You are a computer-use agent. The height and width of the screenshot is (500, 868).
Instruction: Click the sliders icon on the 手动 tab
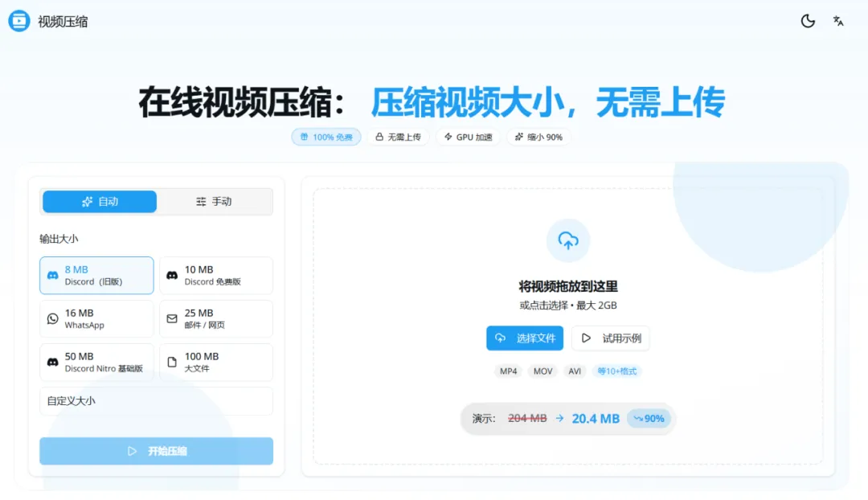[x=201, y=202]
